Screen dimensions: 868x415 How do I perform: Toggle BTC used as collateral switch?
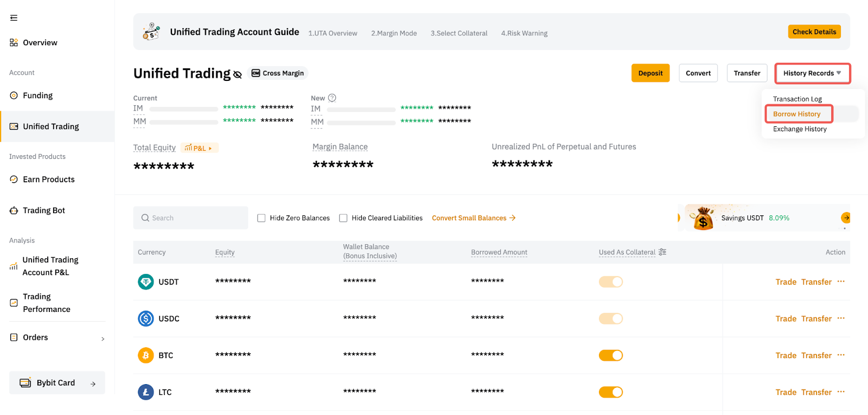(x=611, y=355)
